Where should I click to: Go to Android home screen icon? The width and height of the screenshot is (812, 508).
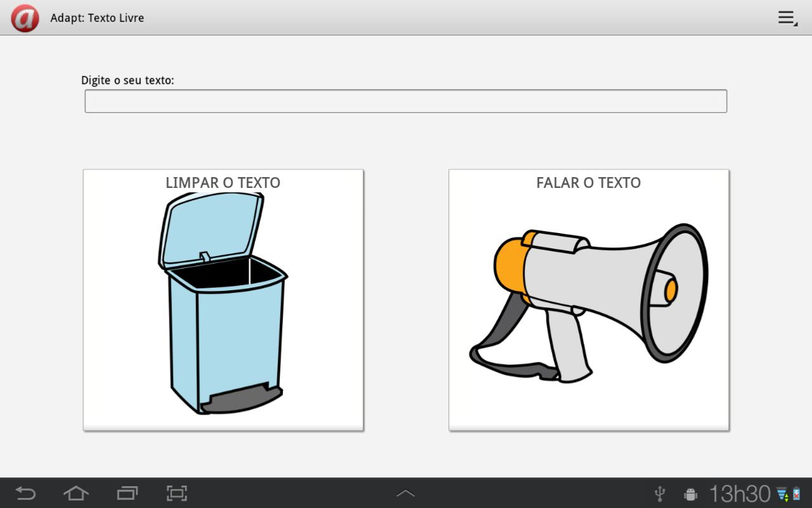(76, 493)
